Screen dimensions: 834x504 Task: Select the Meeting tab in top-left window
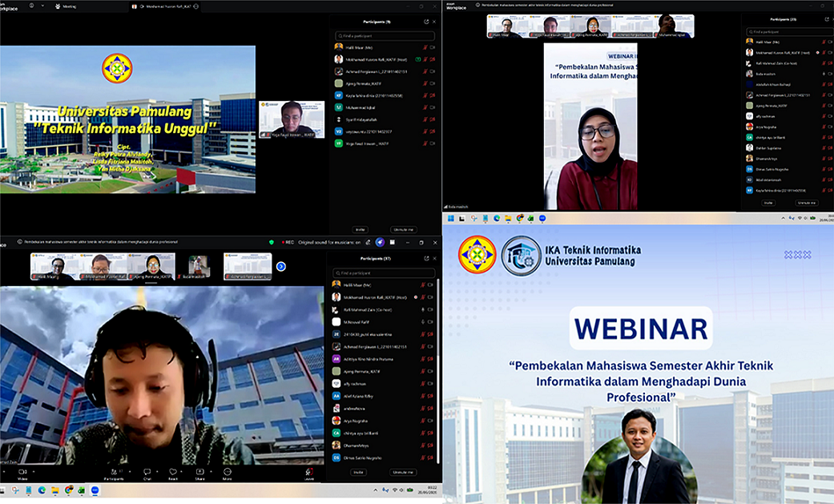[x=66, y=6]
